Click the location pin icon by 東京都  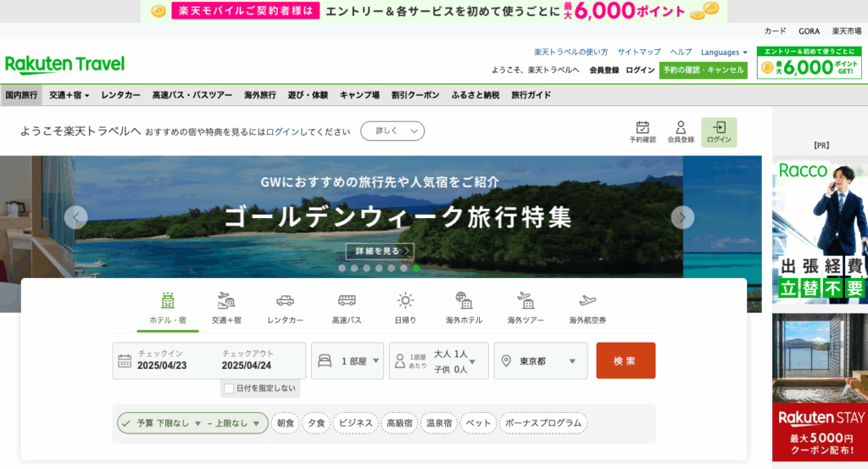tap(506, 361)
